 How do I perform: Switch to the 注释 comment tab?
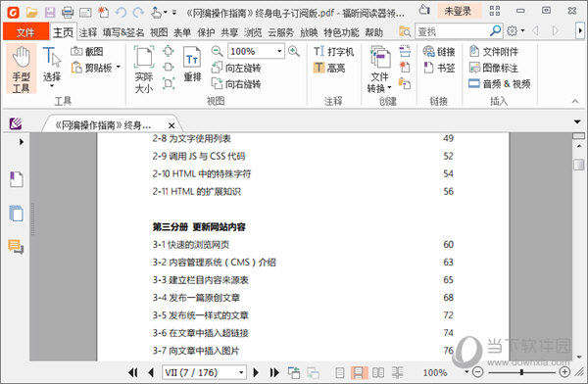[88, 32]
